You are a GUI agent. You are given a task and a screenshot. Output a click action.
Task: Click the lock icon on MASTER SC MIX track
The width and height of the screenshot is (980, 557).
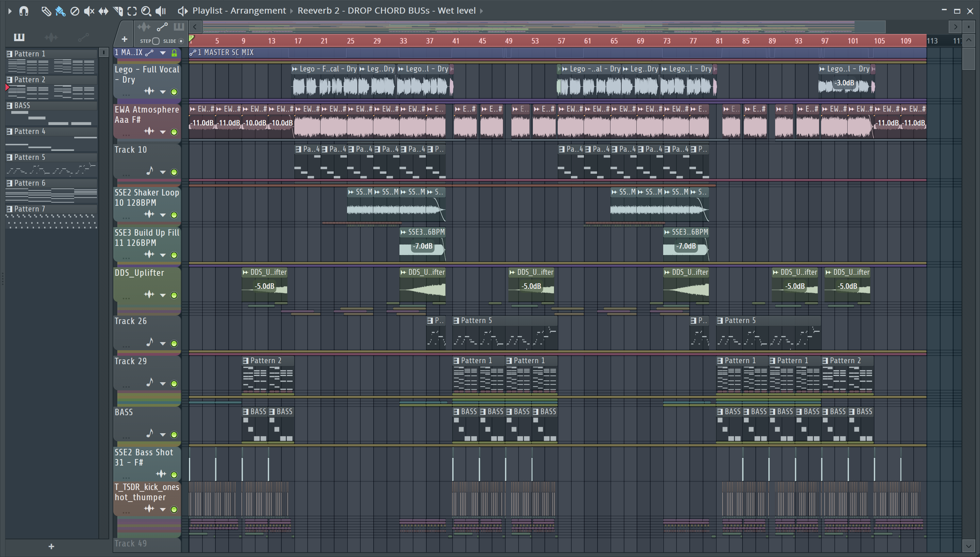point(174,53)
